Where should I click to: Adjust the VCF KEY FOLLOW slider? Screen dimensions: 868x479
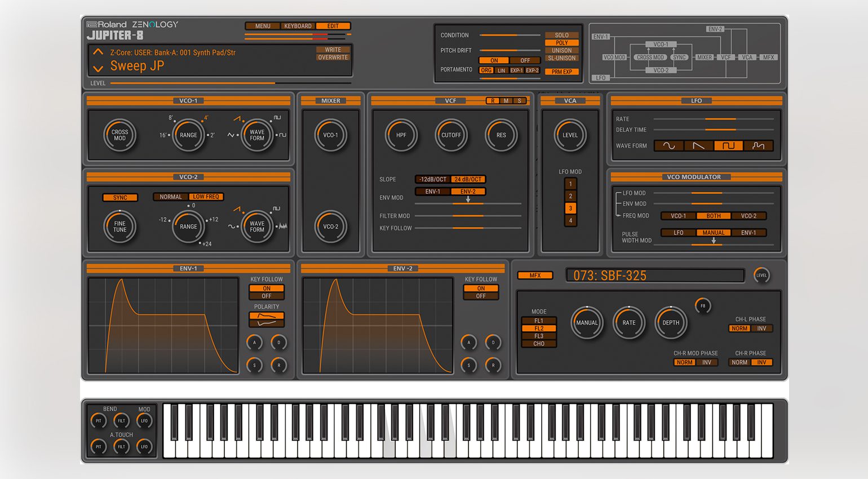tap(468, 228)
